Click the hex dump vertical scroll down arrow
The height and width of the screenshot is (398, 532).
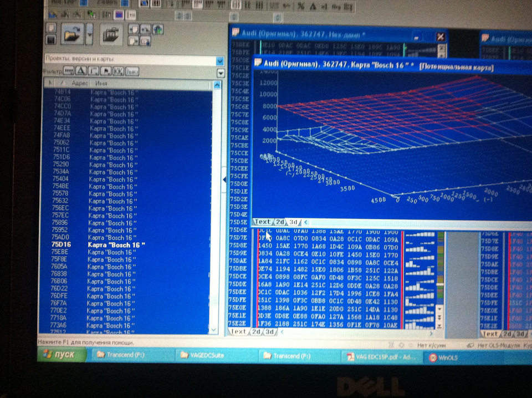439,309
